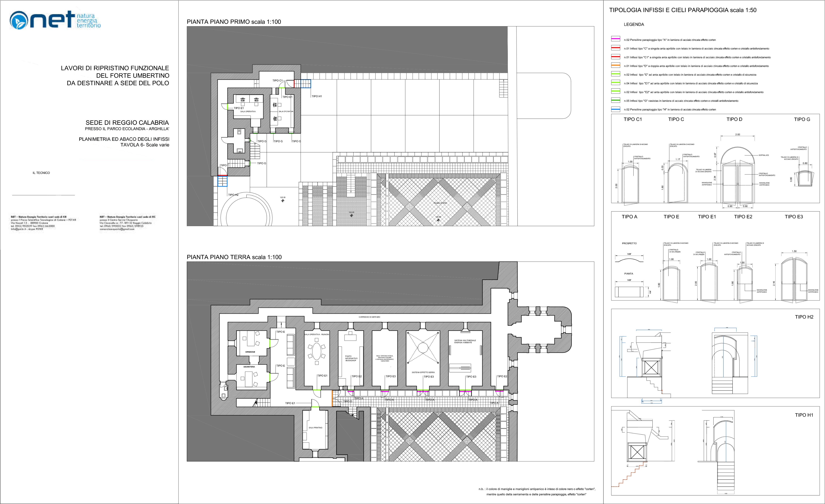This screenshot has width=825, height=504.
Task: Select the dark green legend swatch for tipo "G" vasistas
Action: click(x=615, y=100)
